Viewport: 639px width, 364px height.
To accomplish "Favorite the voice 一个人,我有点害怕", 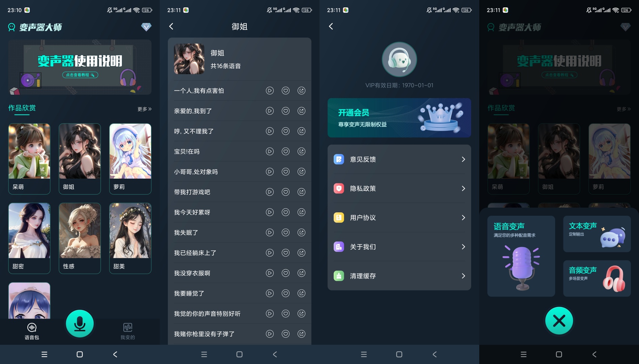I will pyautogui.click(x=285, y=91).
